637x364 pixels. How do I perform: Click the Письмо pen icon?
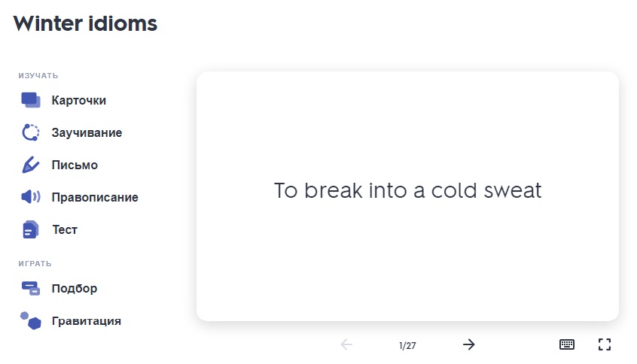click(x=30, y=165)
